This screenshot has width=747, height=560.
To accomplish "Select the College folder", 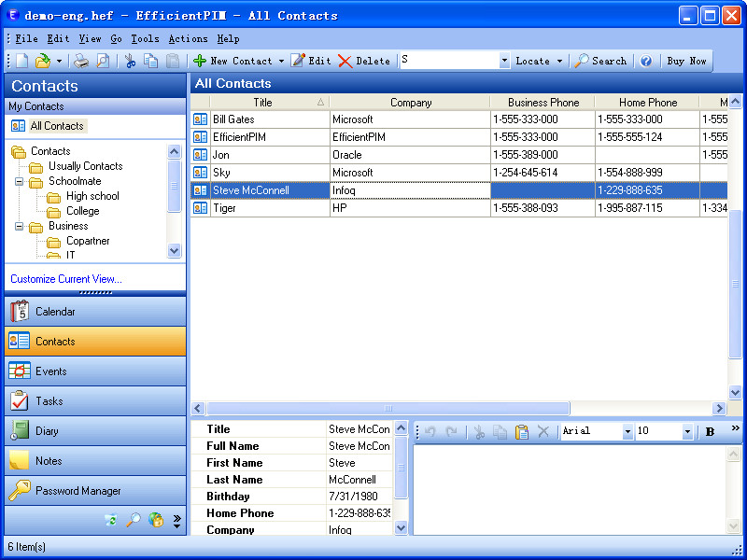I will 83,211.
